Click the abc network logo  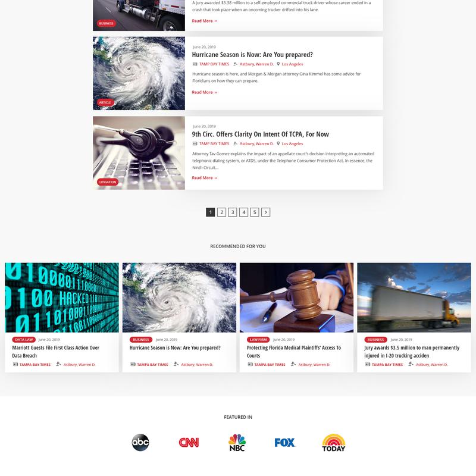click(x=141, y=443)
